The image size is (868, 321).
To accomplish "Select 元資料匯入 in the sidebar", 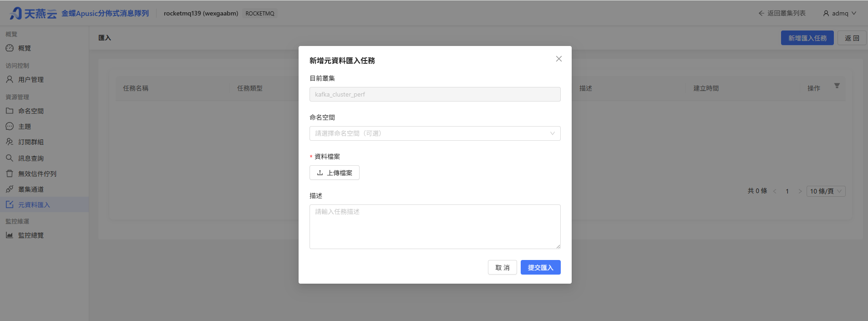I will pos(44,205).
